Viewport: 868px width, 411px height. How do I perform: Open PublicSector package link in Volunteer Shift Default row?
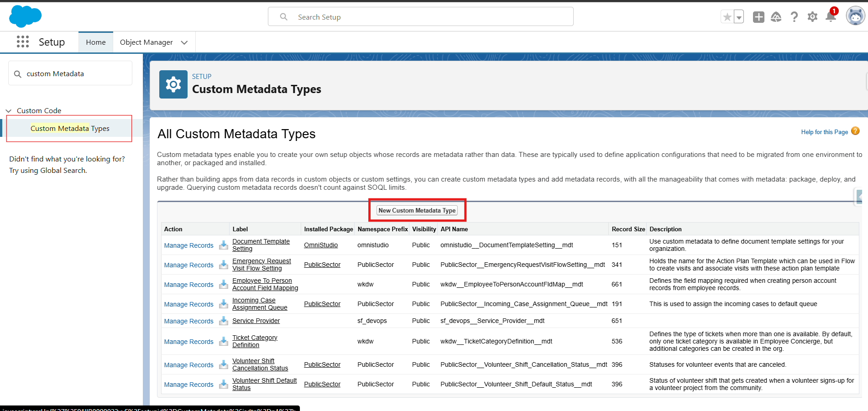click(322, 384)
